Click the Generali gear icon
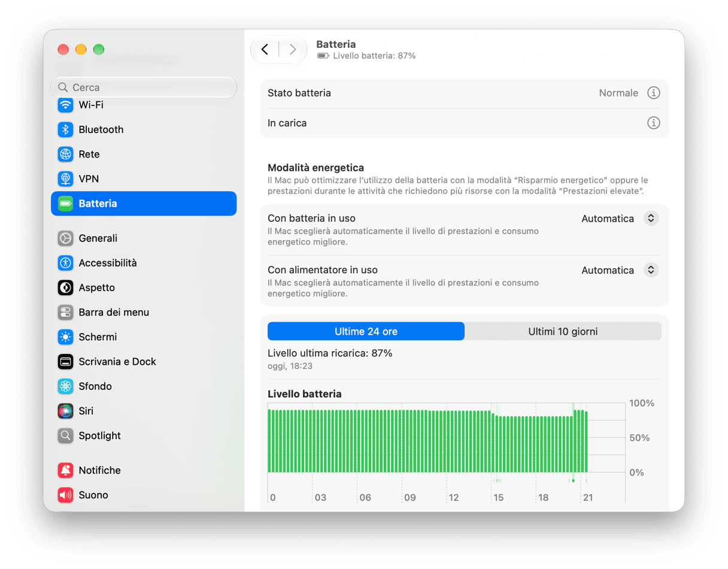The height and width of the screenshot is (569, 728). (x=65, y=238)
